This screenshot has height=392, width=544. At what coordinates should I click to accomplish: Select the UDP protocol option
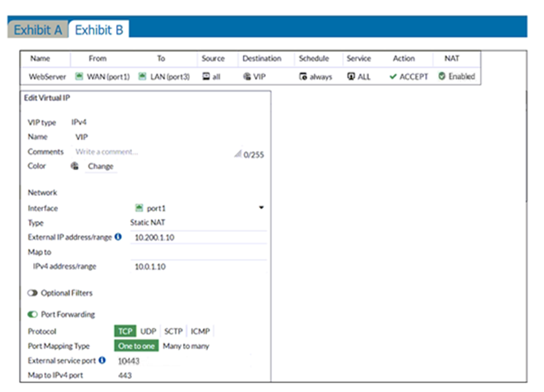coord(148,331)
